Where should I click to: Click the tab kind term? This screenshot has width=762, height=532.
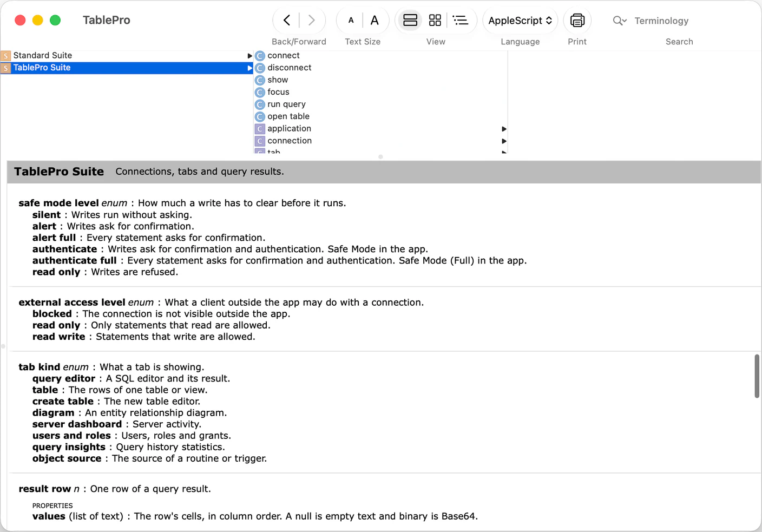40,367
